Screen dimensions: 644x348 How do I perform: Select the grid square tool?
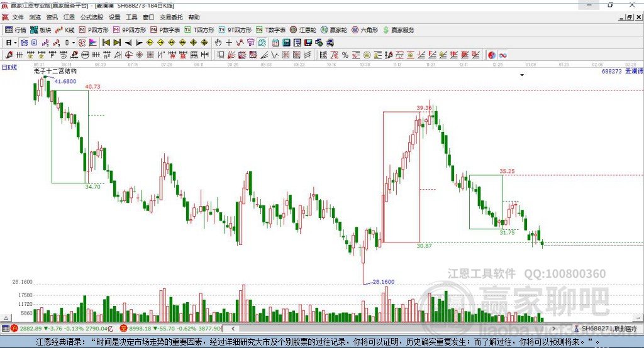point(286,55)
